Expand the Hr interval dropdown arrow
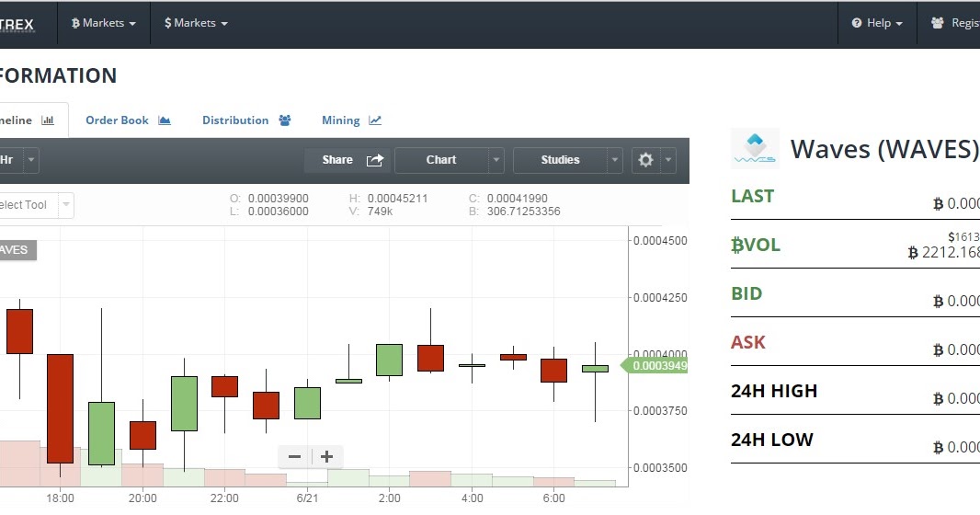 point(31,160)
